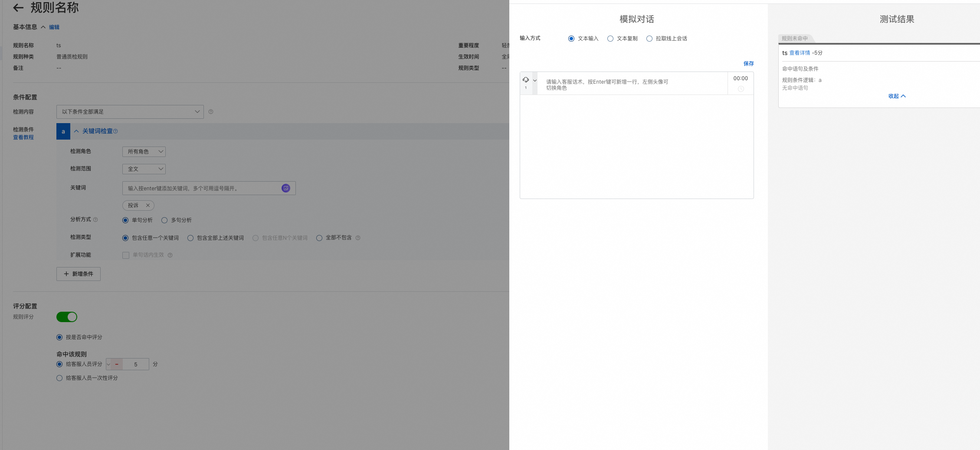Viewport: 980px width, 450px height.
Task: Select condition label a
Action: pyautogui.click(x=63, y=131)
